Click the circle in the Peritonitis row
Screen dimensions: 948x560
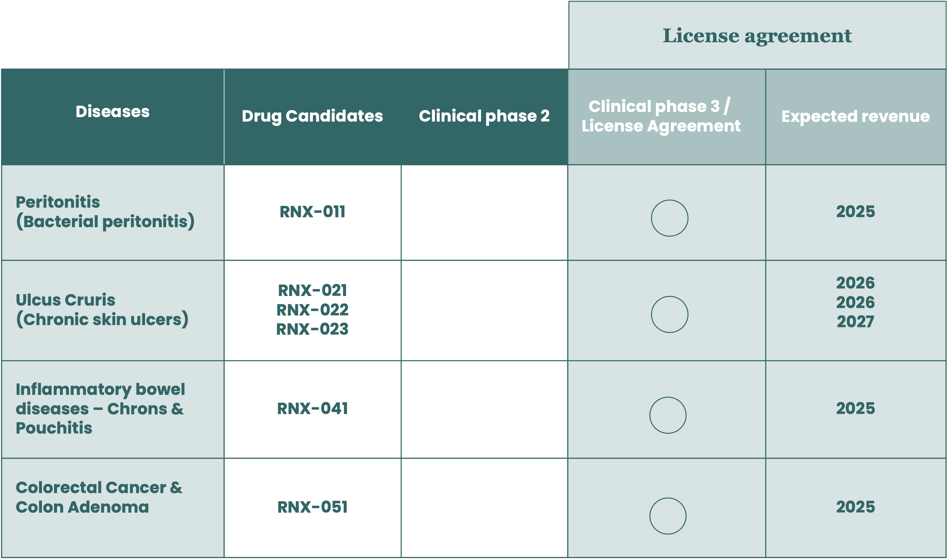click(669, 218)
